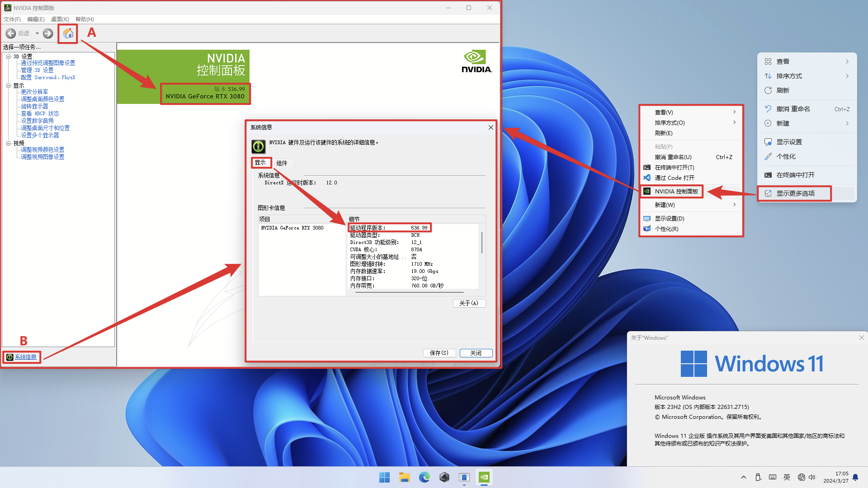Open the back history dropdown arrow
The image size is (868, 488).
click(37, 33)
